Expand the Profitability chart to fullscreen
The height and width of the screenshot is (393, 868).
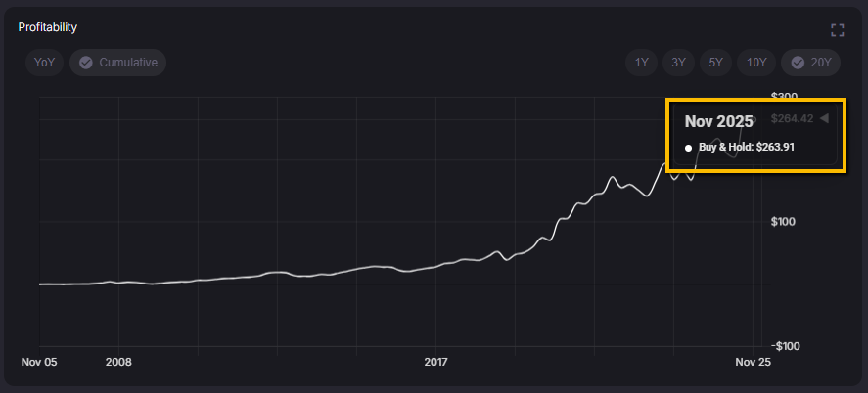pos(837,30)
